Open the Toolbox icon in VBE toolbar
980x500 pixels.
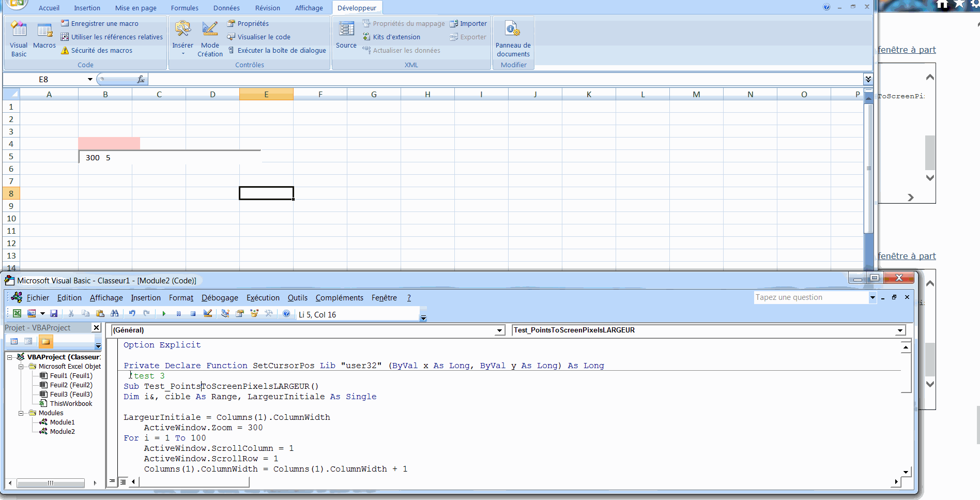coord(269,313)
